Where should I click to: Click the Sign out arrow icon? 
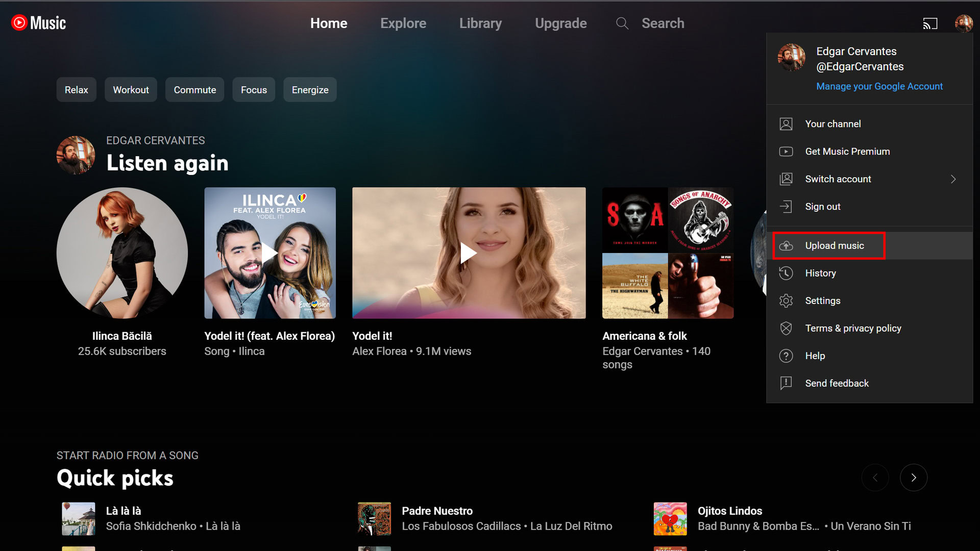click(x=786, y=207)
